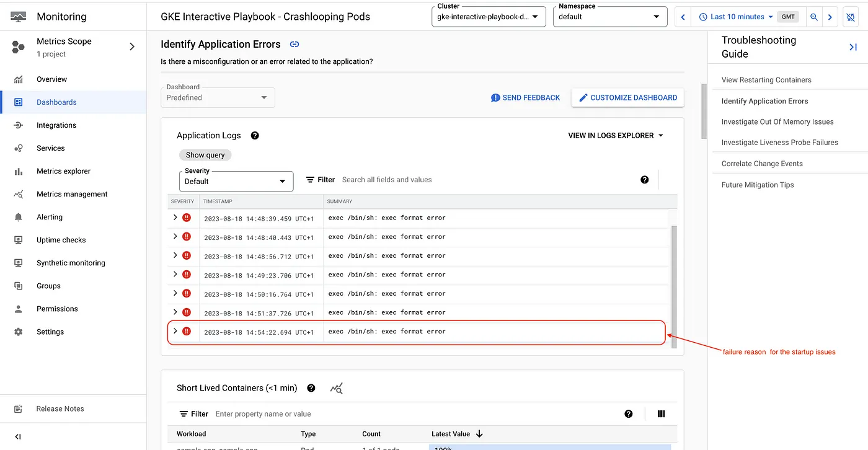Open the Severity Default dropdown
Screen dimensions: 868x450
[236, 181]
